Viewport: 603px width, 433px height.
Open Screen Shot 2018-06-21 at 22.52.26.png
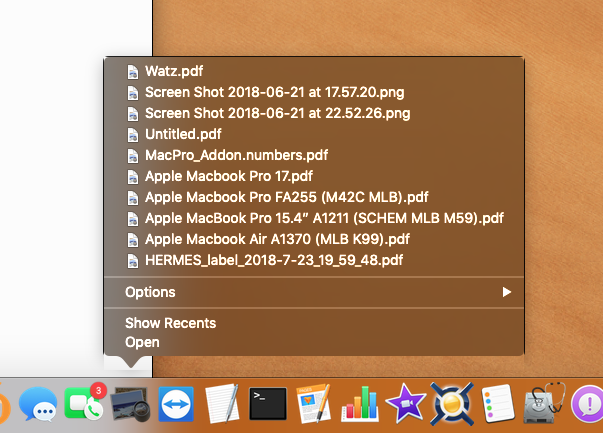pyautogui.click(x=313, y=113)
